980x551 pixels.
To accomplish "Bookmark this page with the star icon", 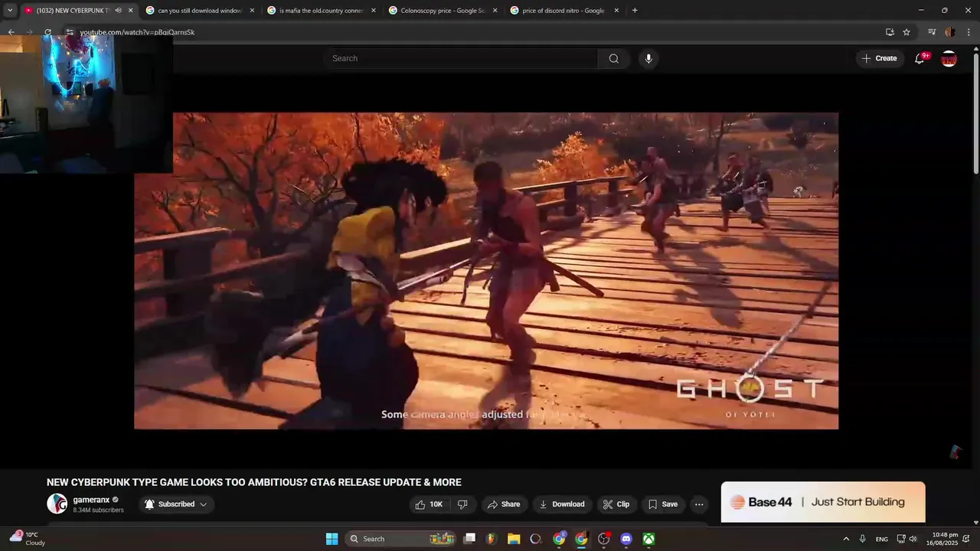I will click(906, 32).
